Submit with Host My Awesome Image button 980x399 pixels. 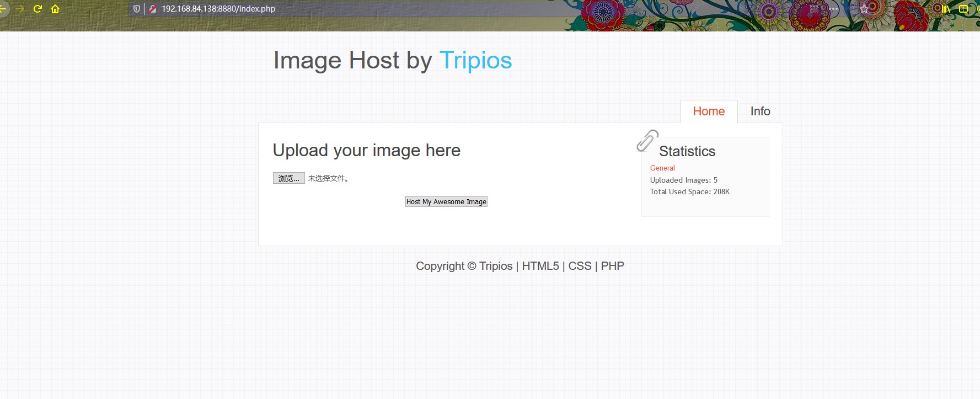click(x=446, y=201)
